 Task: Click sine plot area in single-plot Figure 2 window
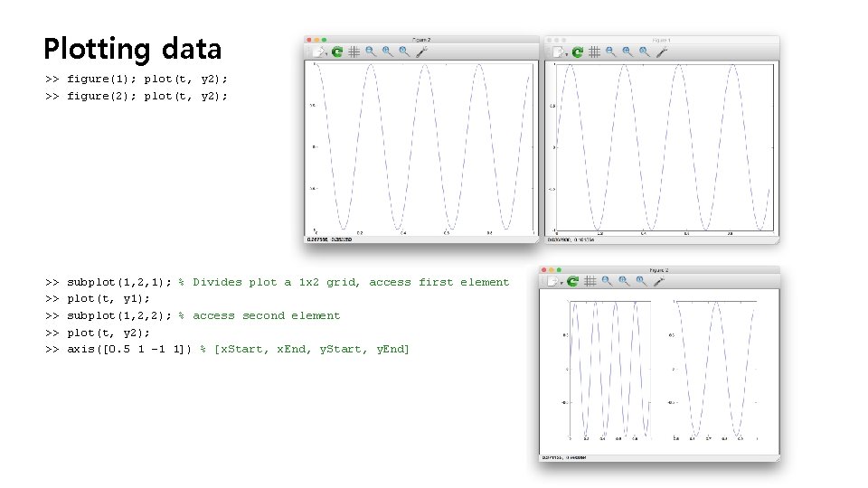pyautogui.click(x=424, y=147)
